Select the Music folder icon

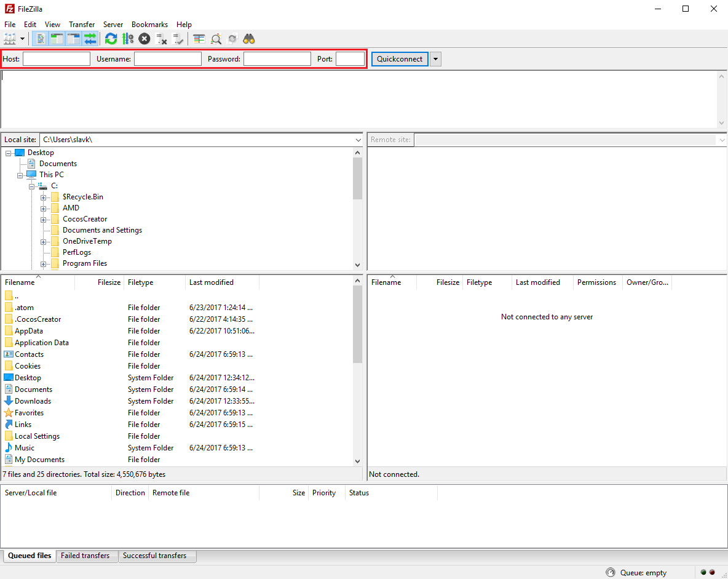pyautogui.click(x=9, y=447)
